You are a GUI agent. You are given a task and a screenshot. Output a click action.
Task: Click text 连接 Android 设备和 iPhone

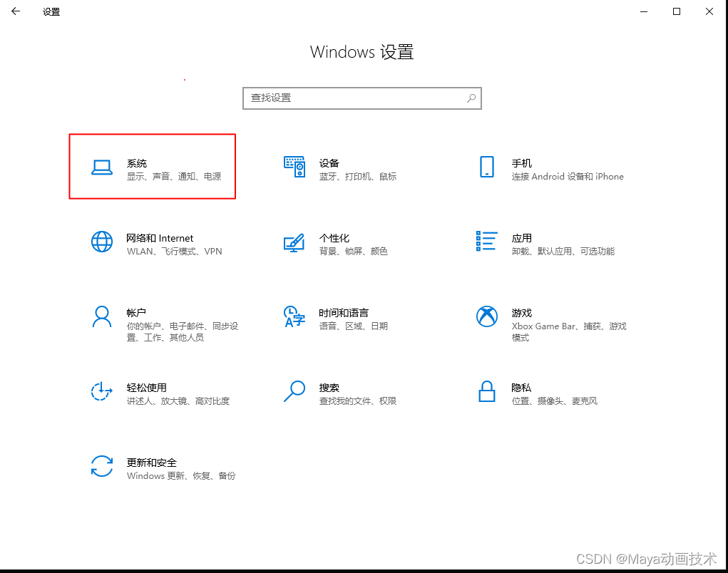(x=568, y=176)
